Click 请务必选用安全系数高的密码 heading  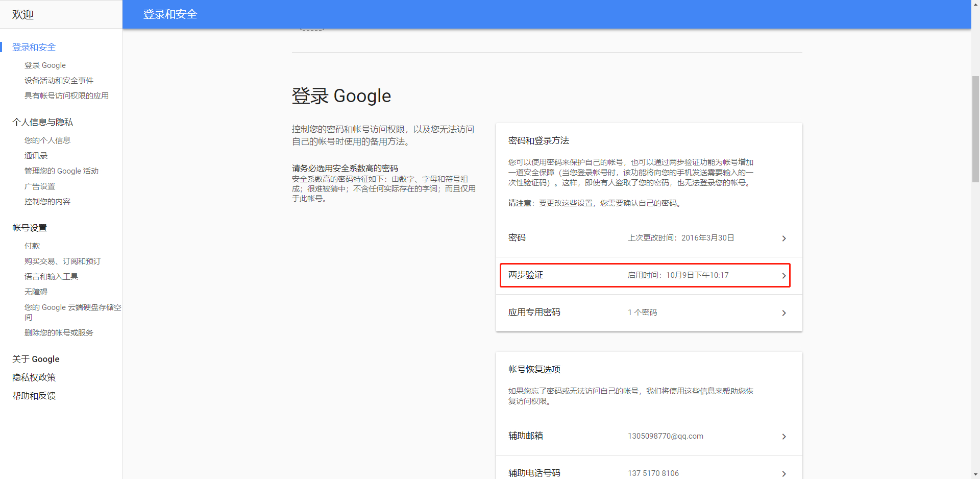pos(345,168)
